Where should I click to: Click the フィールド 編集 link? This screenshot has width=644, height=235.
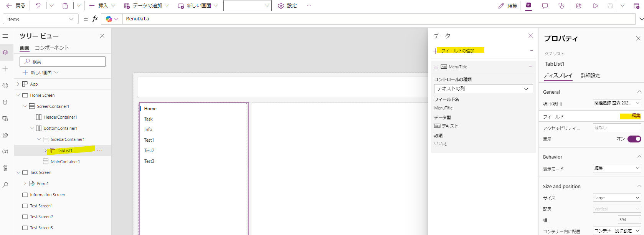tap(636, 116)
